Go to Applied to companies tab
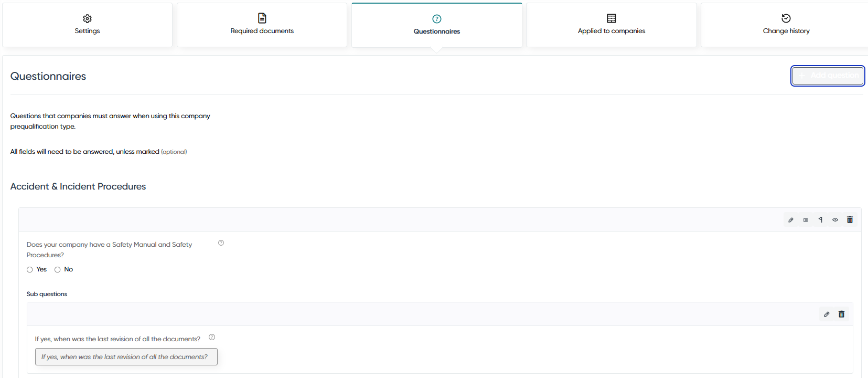The height and width of the screenshot is (378, 868). (612, 25)
